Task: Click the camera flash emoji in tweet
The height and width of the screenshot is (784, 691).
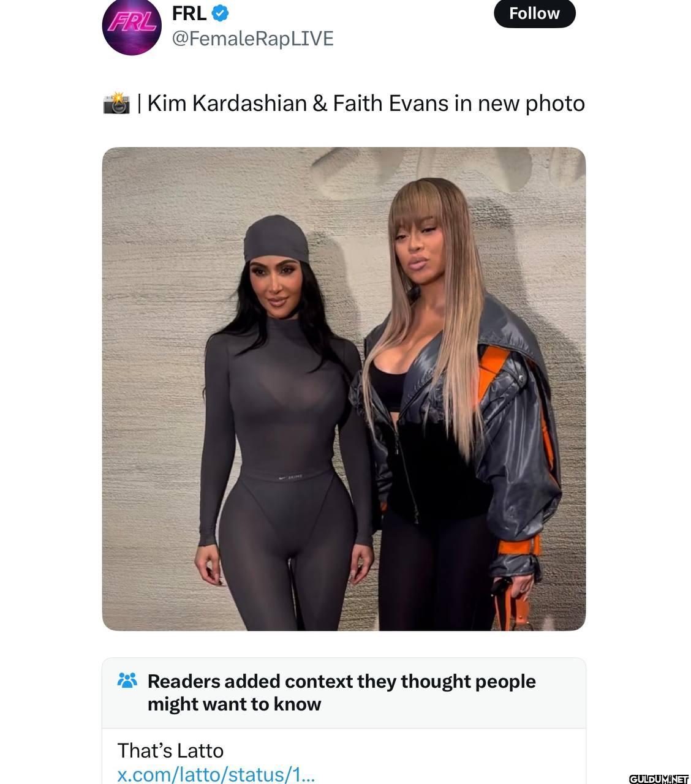Action: [116, 104]
